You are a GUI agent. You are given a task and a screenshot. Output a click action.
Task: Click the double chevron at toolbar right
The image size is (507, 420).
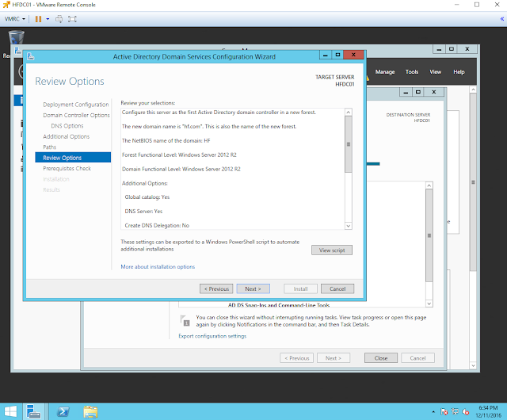click(x=502, y=19)
